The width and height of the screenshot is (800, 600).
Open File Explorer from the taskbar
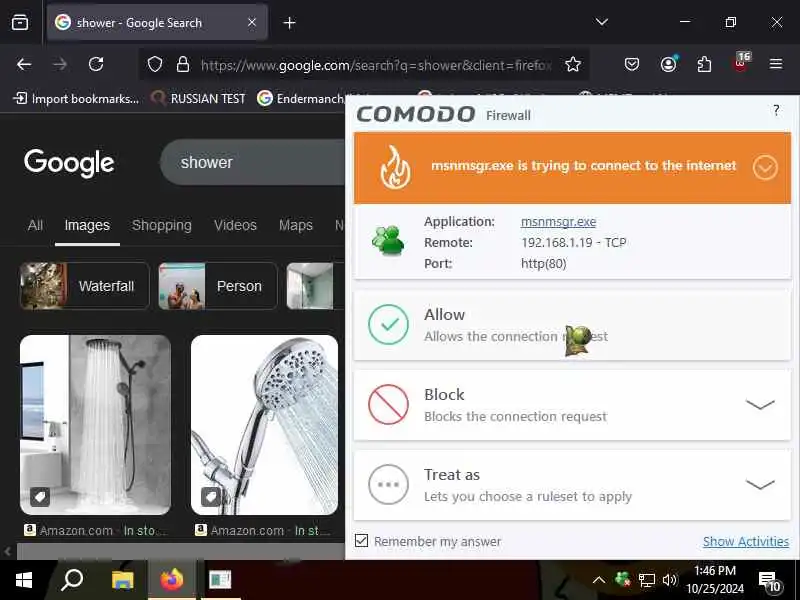click(x=122, y=580)
